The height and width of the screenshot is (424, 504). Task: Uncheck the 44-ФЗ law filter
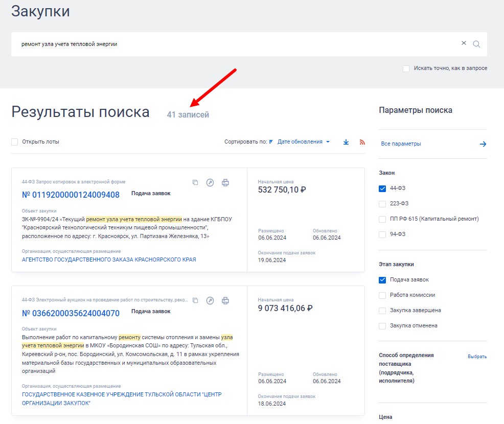point(382,189)
